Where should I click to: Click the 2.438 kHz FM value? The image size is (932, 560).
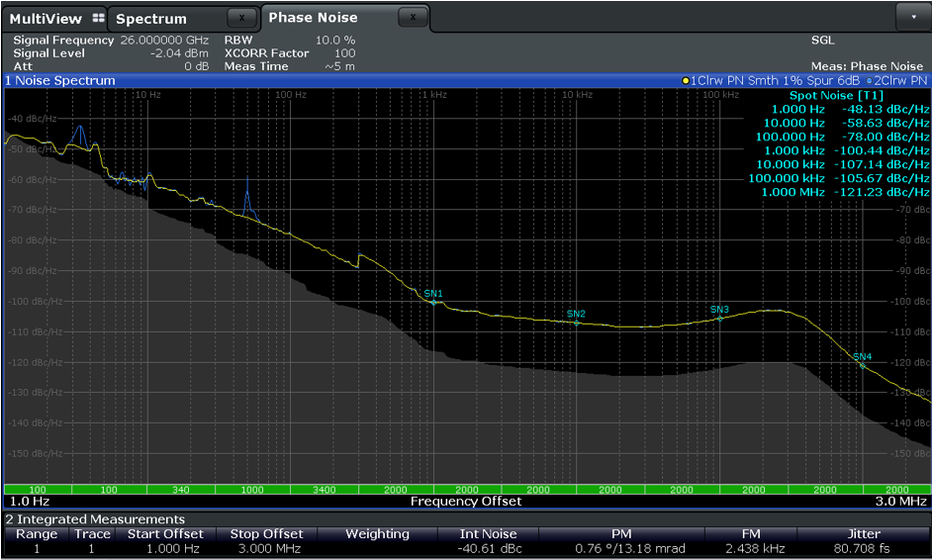(x=755, y=549)
